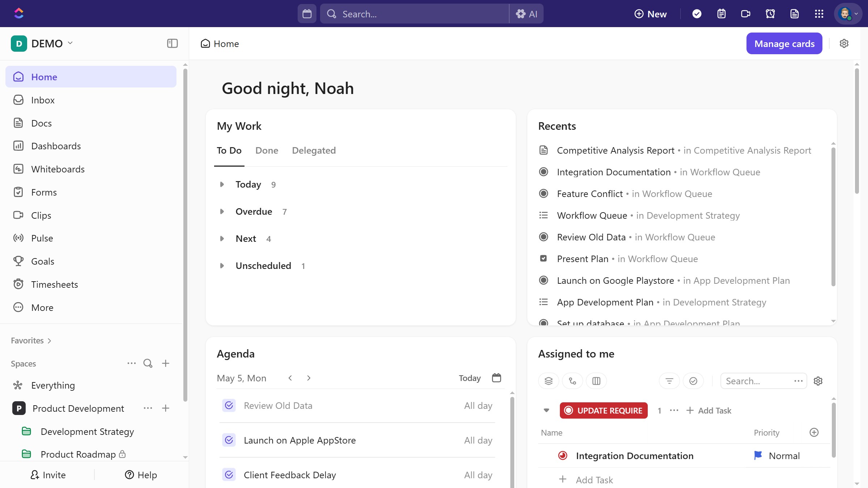Mark Review Old Data agenda item complete
868x488 pixels.
coord(229,406)
